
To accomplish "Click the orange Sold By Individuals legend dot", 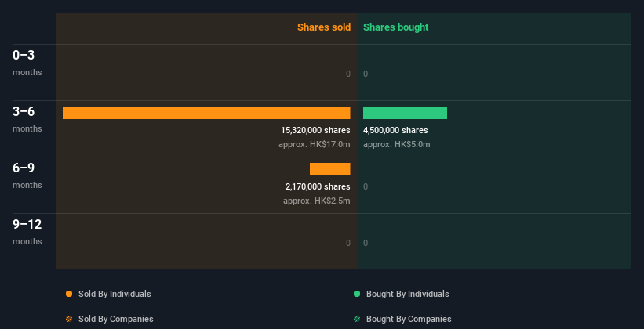I will point(69,294).
